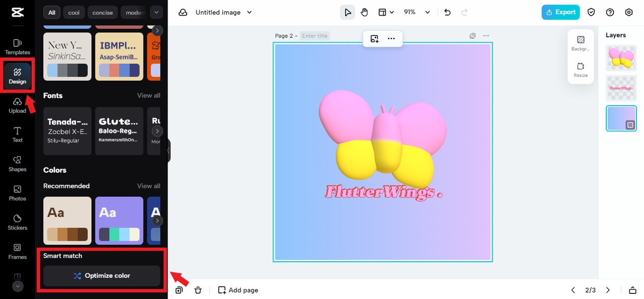Screen dimensions: 644x299
Task: Apply the New York SinkinSans theme card
Action: click(x=67, y=56)
